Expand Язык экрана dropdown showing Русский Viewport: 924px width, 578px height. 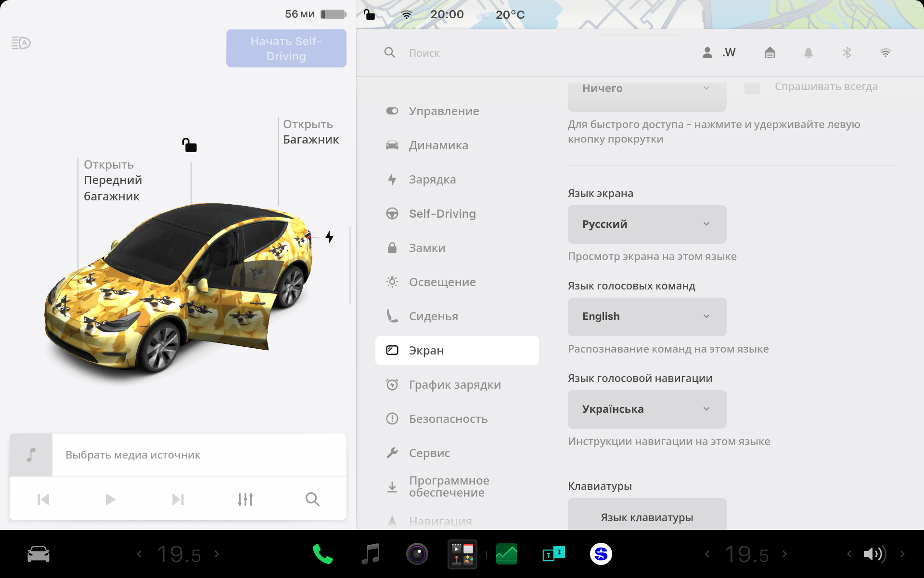click(x=647, y=224)
